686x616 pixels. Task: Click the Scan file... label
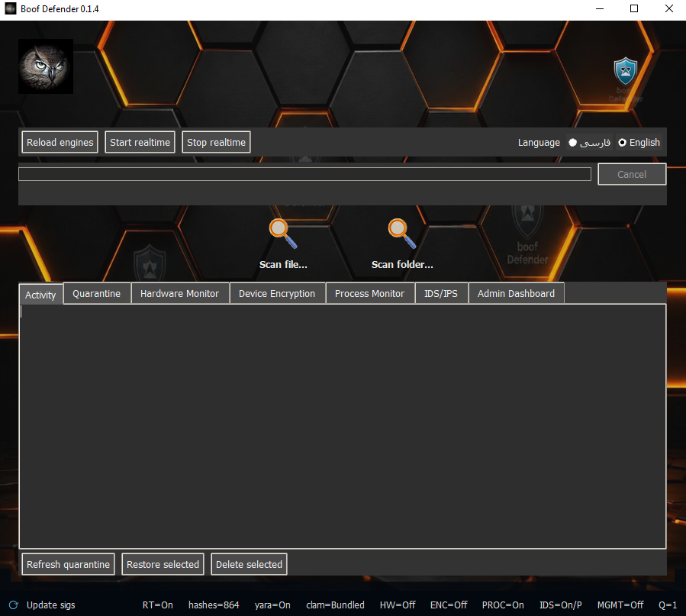click(283, 264)
